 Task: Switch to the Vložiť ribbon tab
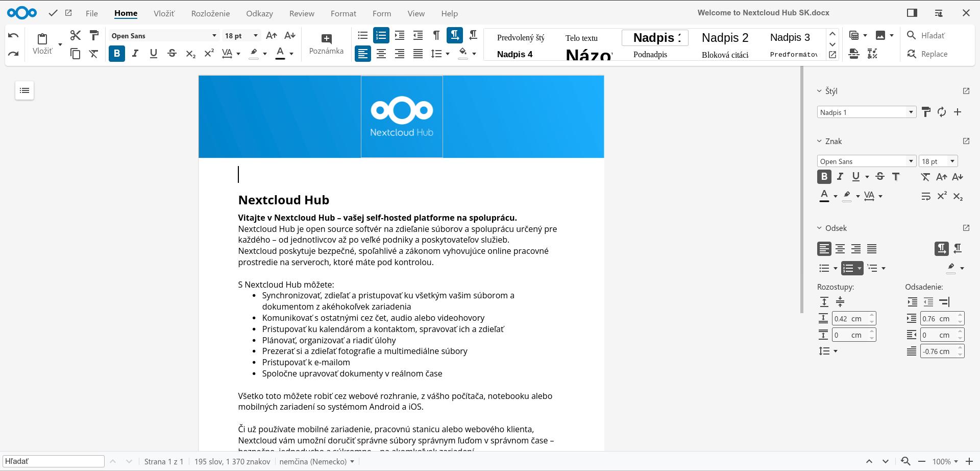click(x=163, y=13)
